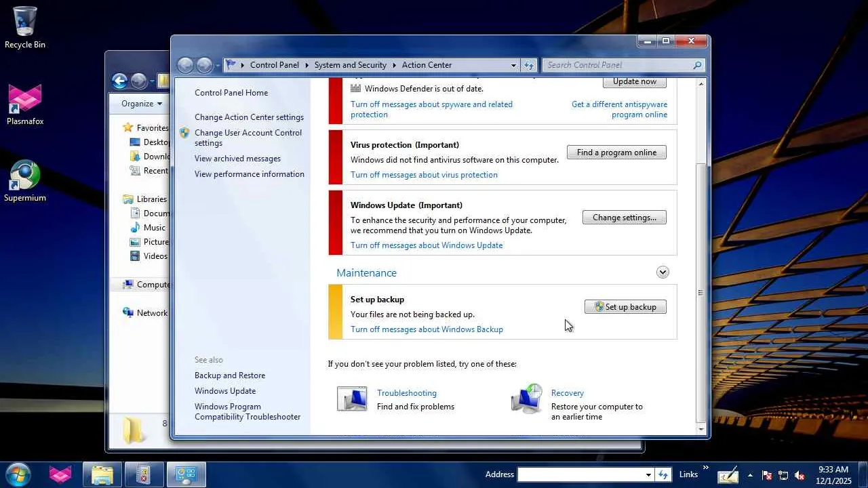The width and height of the screenshot is (868, 488).
Task: Turn off messages about Windows Update
Action: coord(427,245)
